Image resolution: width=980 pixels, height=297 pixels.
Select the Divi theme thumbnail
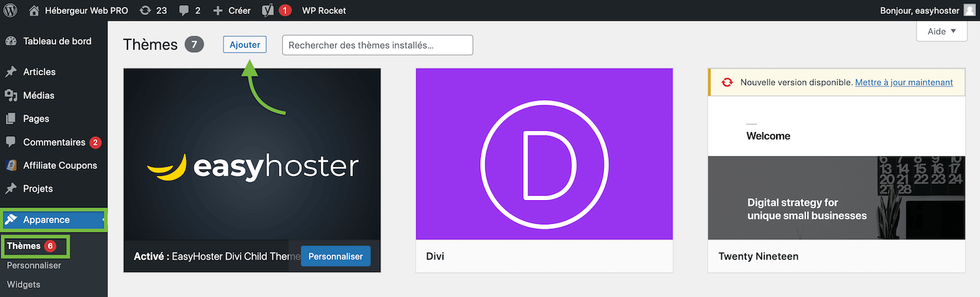(544, 154)
